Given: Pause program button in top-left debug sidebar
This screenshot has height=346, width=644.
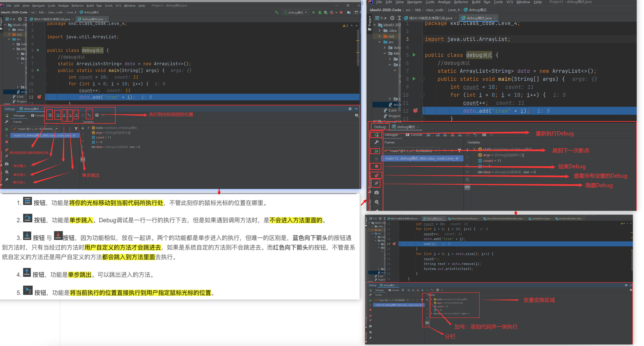Looking at the screenshot, I should [x=7, y=135].
